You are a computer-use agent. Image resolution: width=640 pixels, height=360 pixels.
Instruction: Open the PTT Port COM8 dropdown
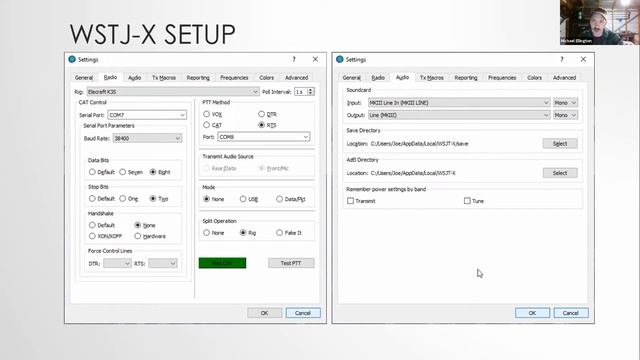click(264, 137)
